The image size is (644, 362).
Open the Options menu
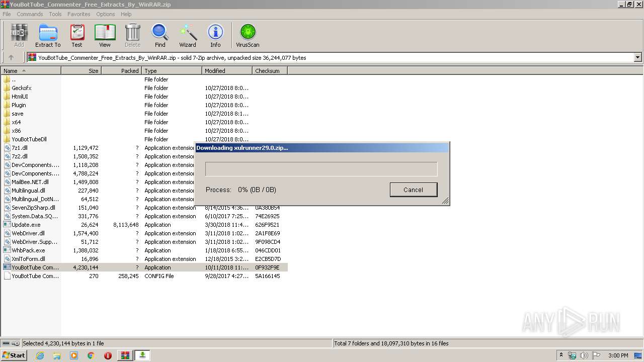pos(106,14)
